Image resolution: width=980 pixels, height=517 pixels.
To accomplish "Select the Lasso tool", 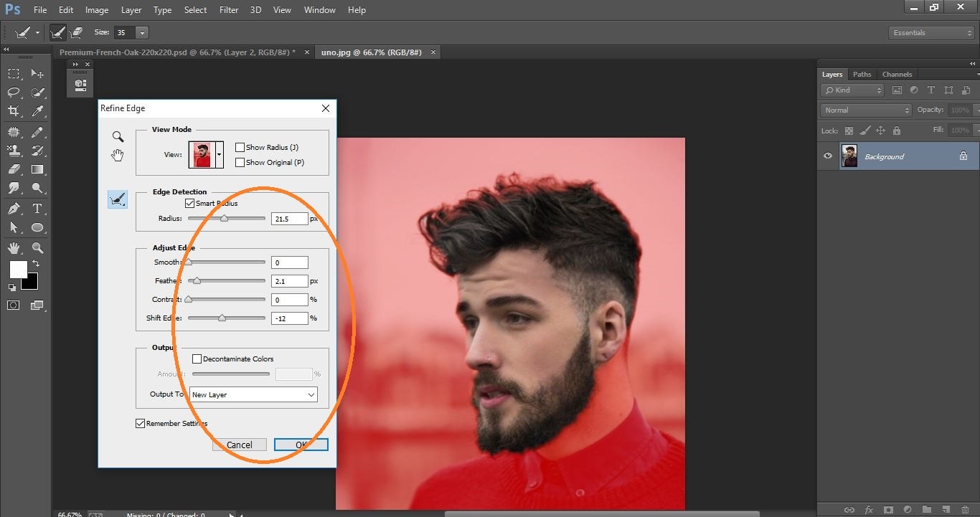I will tap(13, 92).
